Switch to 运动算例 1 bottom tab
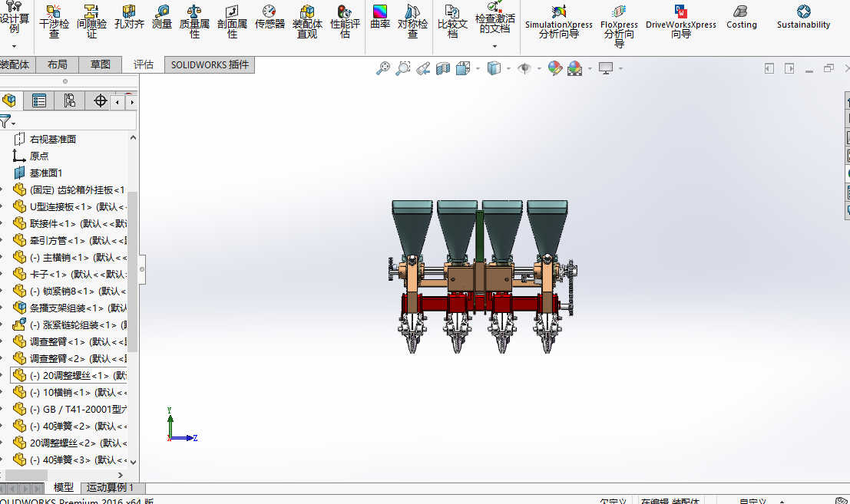Screen dimensions: 850x504 point(110,488)
